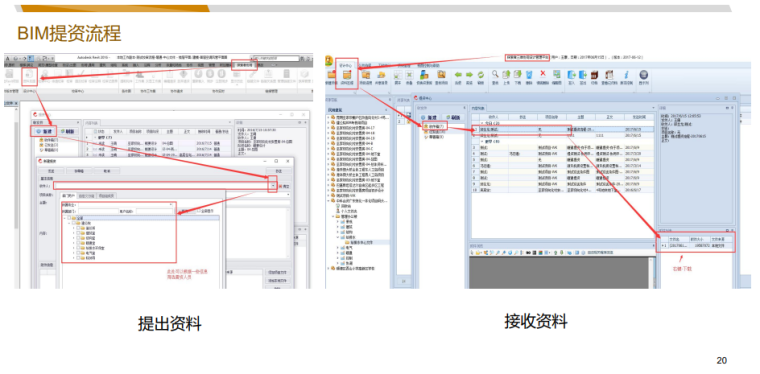This screenshot has height=374, width=760.
Task: Toggle the '全部显示' checkbox beside the query button
Action: point(199,211)
